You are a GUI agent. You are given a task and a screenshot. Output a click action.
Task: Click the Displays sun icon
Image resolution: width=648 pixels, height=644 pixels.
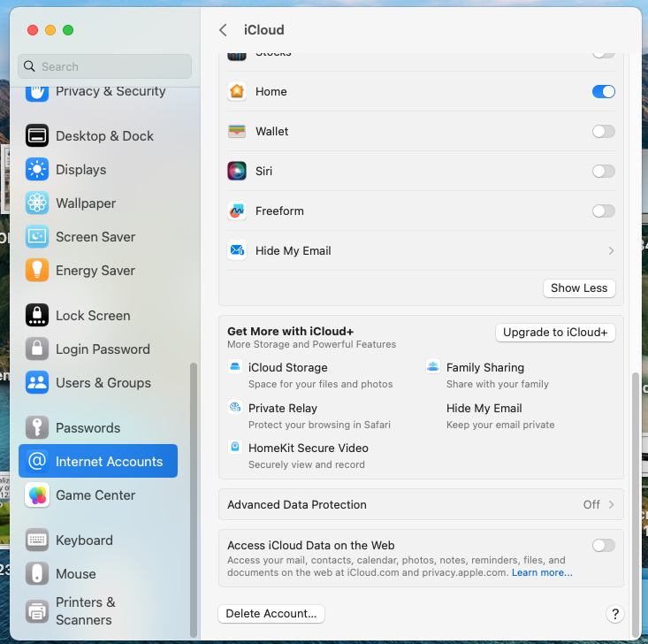tap(37, 170)
